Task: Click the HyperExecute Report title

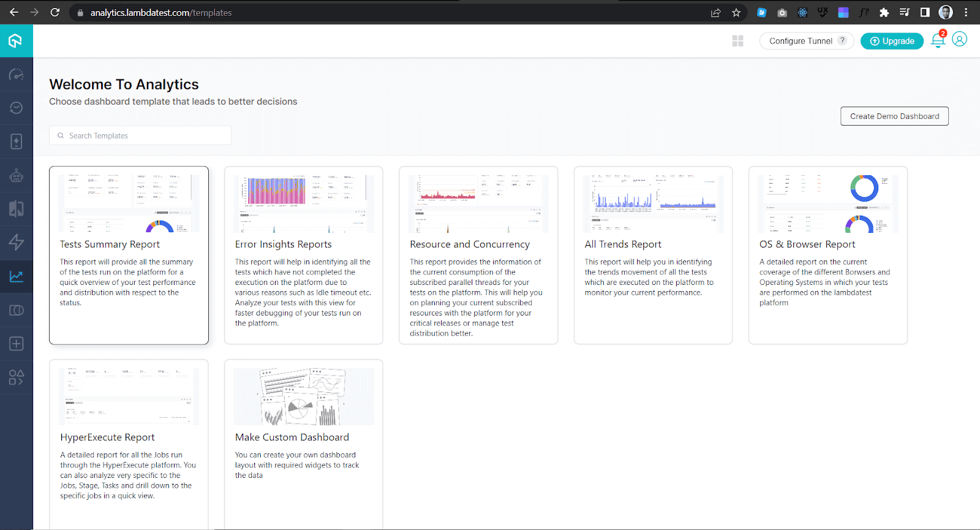Action: (x=107, y=437)
